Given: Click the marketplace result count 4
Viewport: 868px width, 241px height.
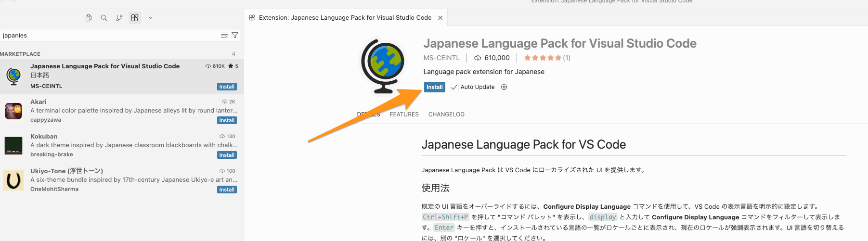Looking at the screenshot, I should 233,54.
